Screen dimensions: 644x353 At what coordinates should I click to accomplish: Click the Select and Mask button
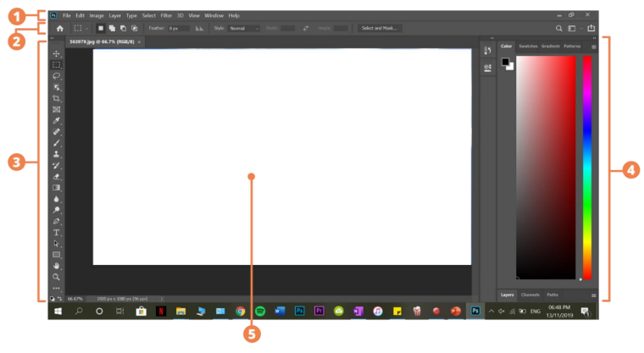click(x=379, y=28)
